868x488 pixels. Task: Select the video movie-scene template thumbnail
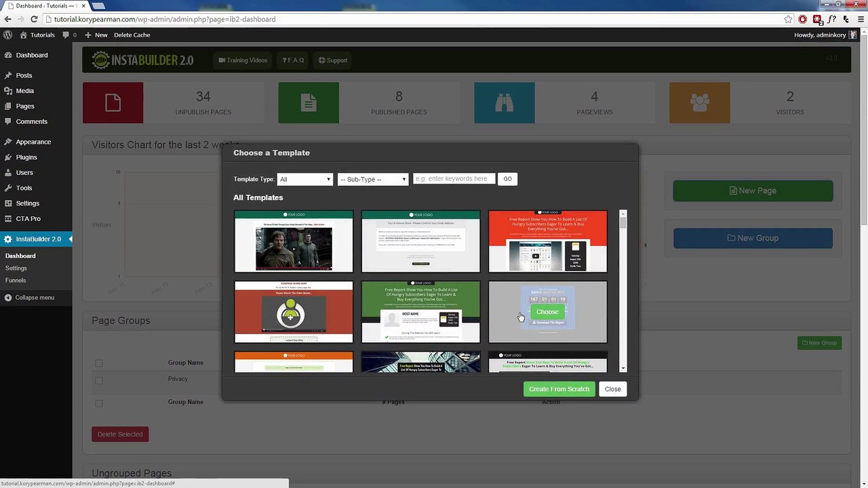[x=294, y=241]
